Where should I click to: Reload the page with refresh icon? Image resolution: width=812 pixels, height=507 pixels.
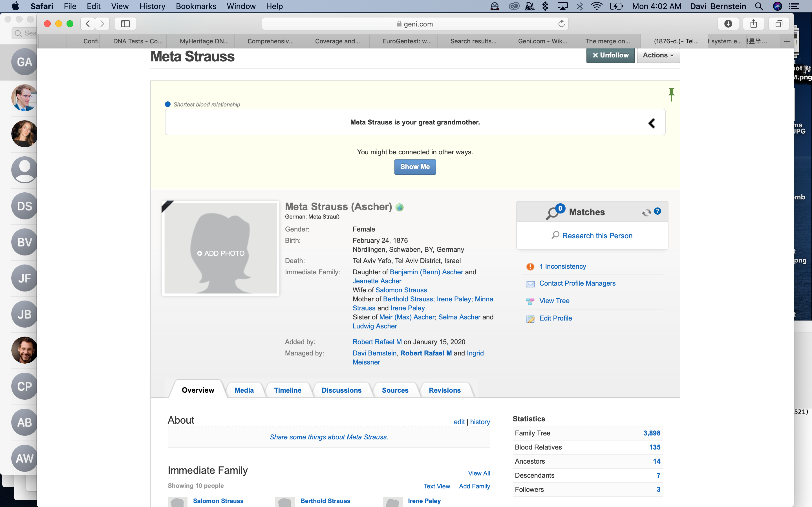click(561, 24)
